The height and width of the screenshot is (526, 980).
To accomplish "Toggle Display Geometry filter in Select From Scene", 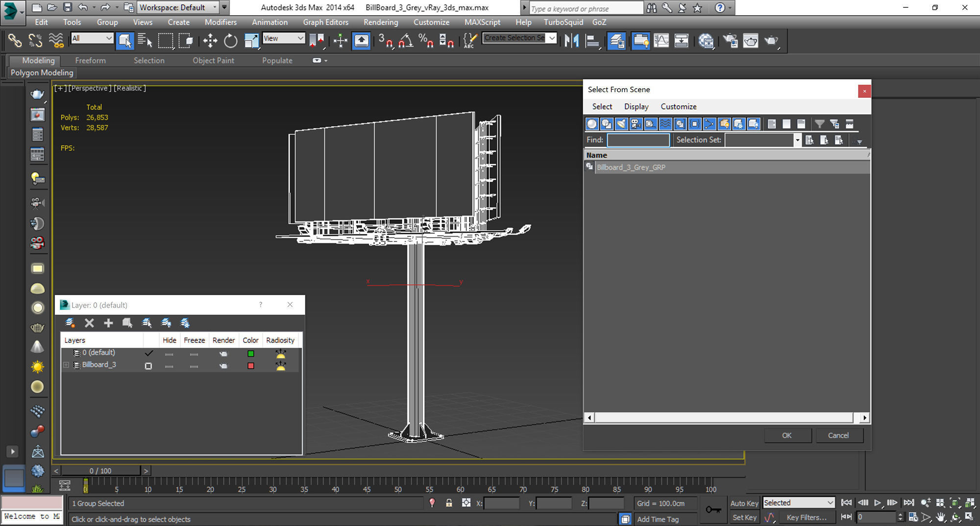I will coord(592,124).
